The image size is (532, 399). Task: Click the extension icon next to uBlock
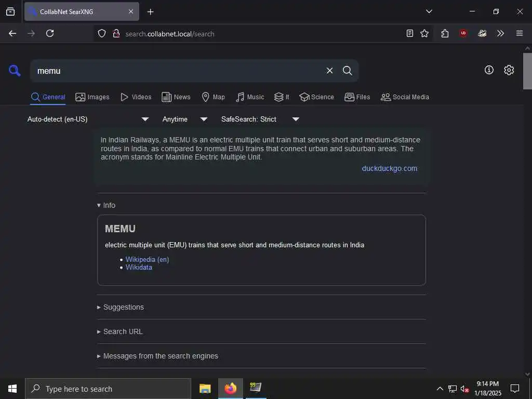(482, 33)
